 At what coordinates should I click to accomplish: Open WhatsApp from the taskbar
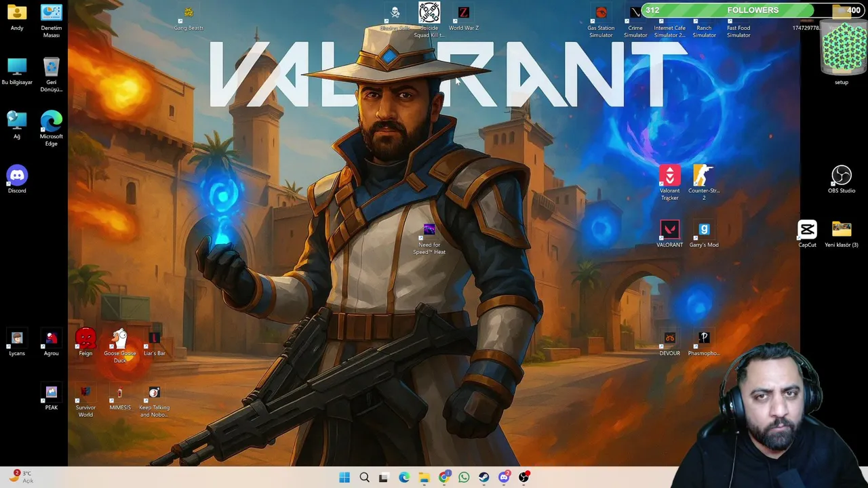tap(464, 477)
